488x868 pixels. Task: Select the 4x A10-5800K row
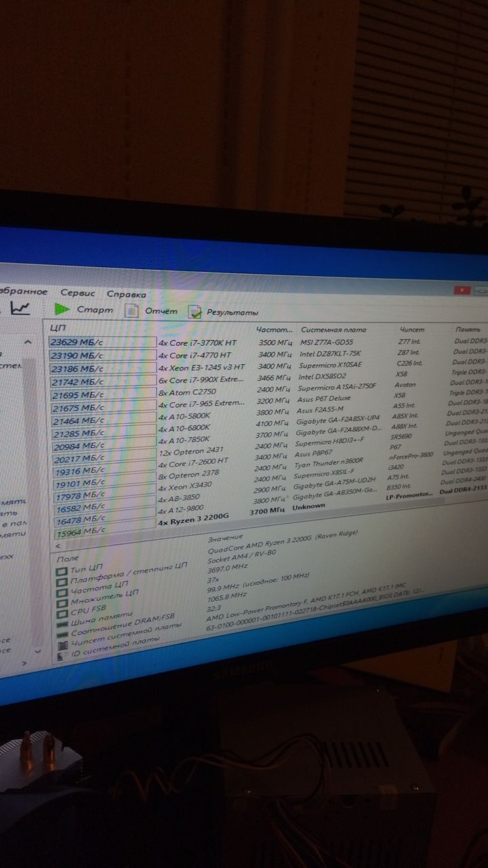[x=184, y=416]
